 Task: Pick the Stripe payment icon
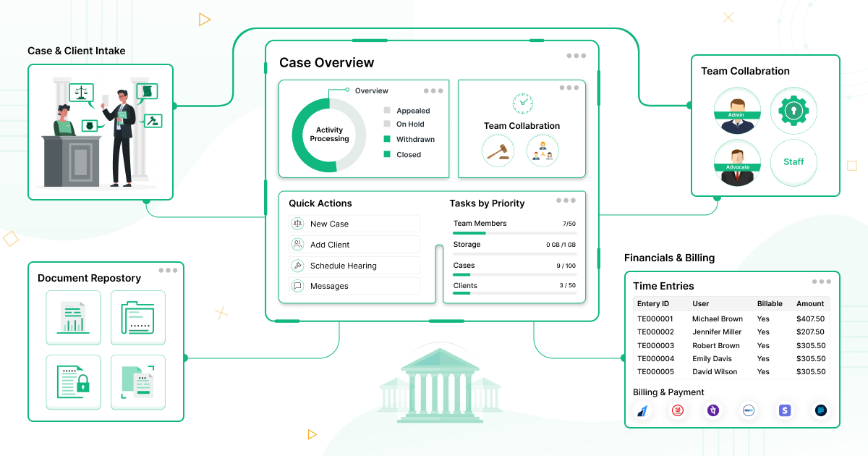(785, 410)
